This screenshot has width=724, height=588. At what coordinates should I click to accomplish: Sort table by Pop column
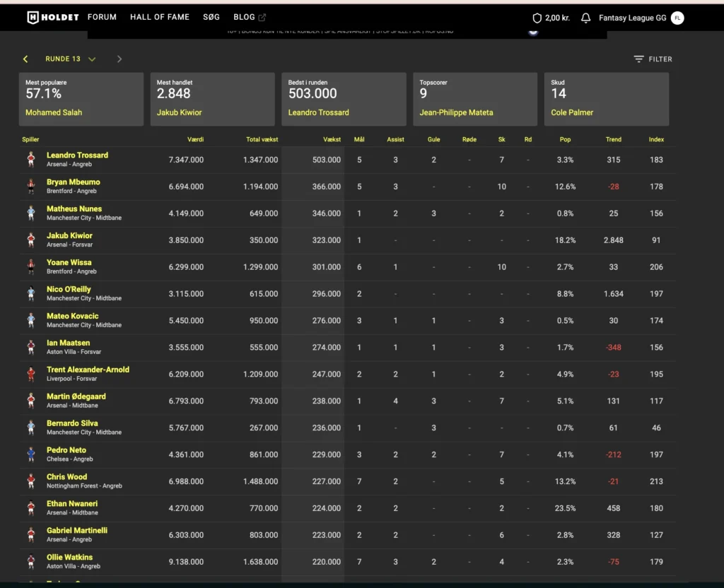click(565, 139)
